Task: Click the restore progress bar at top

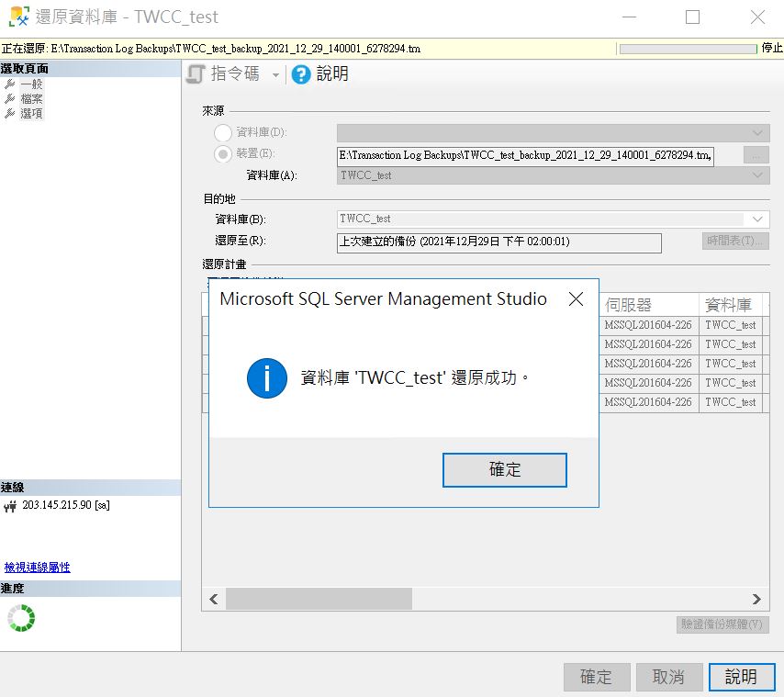Action: tap(688, 49)
